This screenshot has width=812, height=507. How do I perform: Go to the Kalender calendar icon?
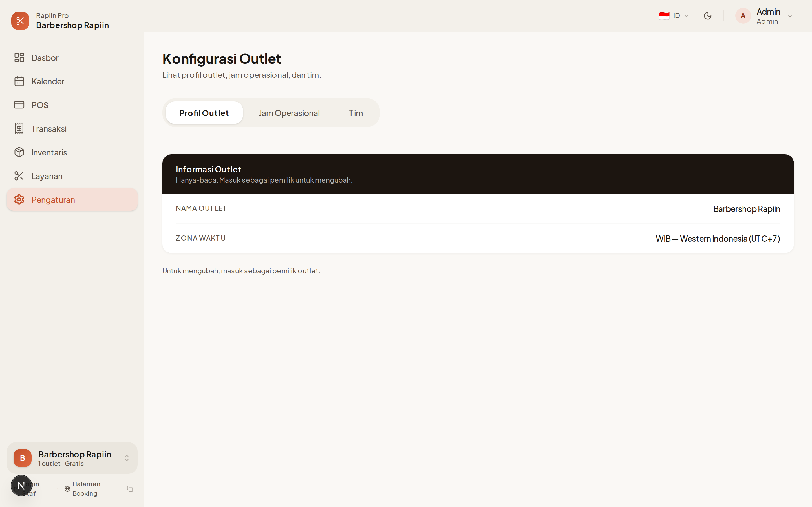click(x=19, y=81)
